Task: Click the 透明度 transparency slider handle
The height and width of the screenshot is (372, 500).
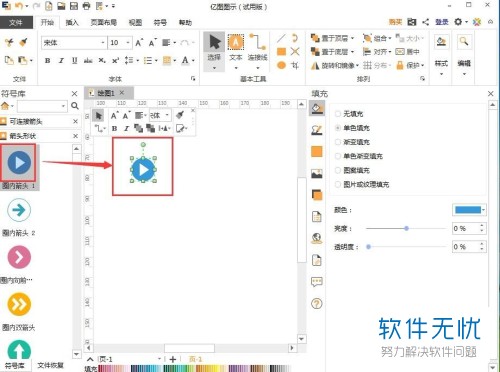Action: coord(368,247)
